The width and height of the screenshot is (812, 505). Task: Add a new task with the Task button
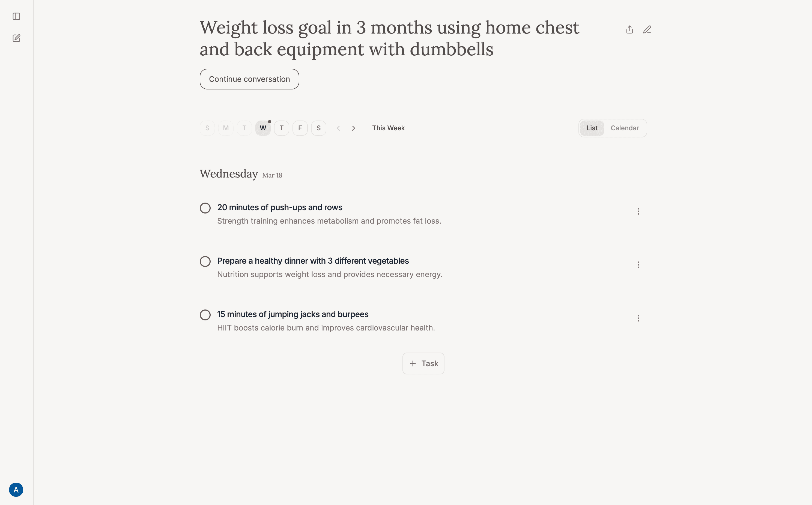pyautogui.click(x=423, y=363)
